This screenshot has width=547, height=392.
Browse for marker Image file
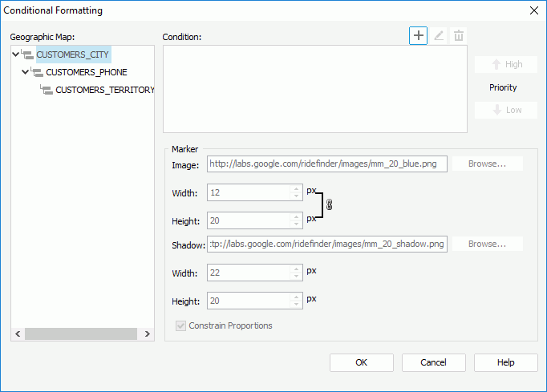click(x=488, y=164)
